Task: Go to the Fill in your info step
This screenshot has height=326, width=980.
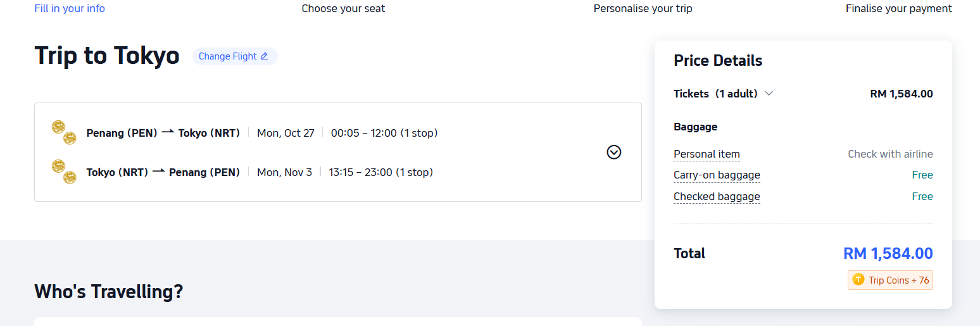Action: point(70,8)
